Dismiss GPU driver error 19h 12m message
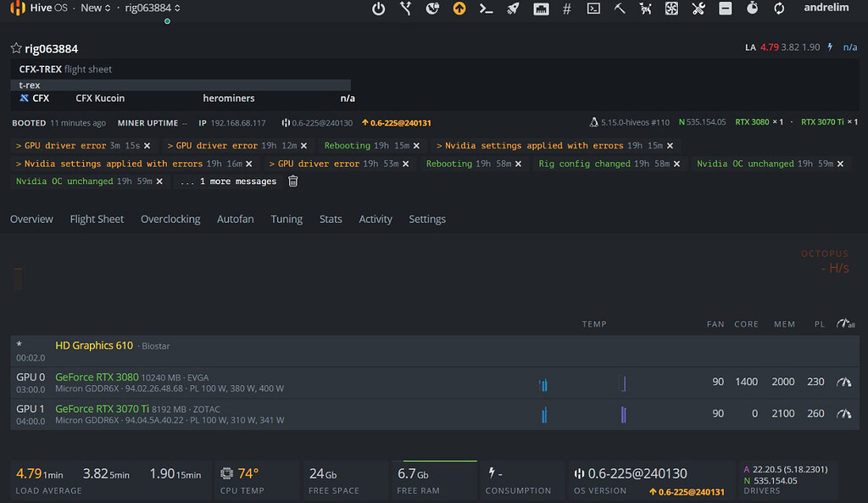Image resolution: width=868 pixels, height=503 pixels. (x=304, y=146)
